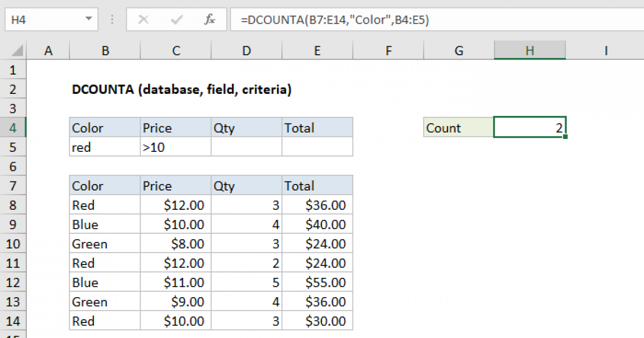Click the Cancel (X) icon in formula bar
This screenshot has height=338, width=644.
point(143,19)
